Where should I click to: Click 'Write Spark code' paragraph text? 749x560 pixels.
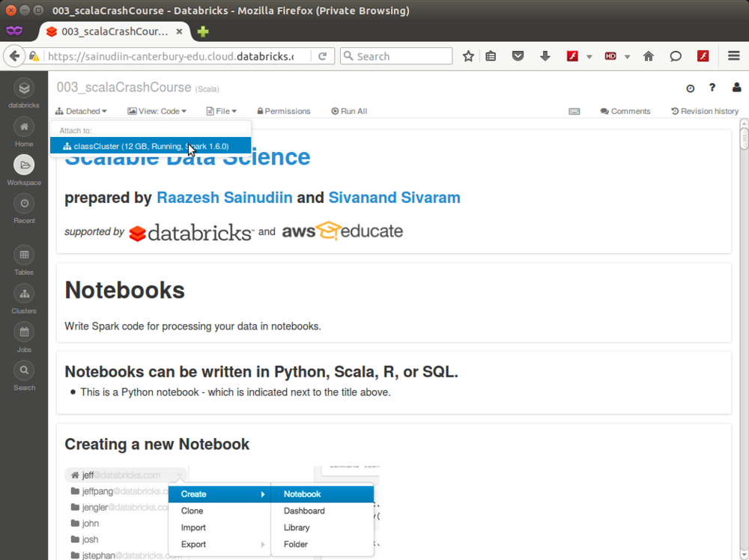point(193,326)
